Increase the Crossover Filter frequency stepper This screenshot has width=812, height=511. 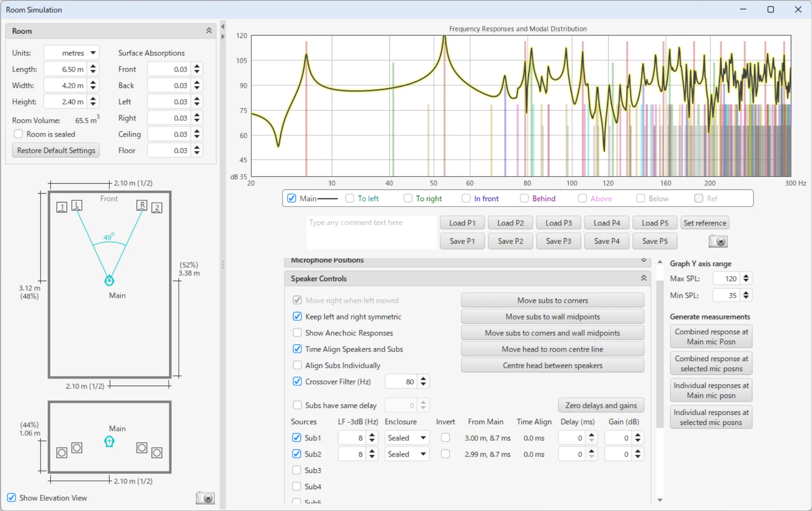coord(424,379)
